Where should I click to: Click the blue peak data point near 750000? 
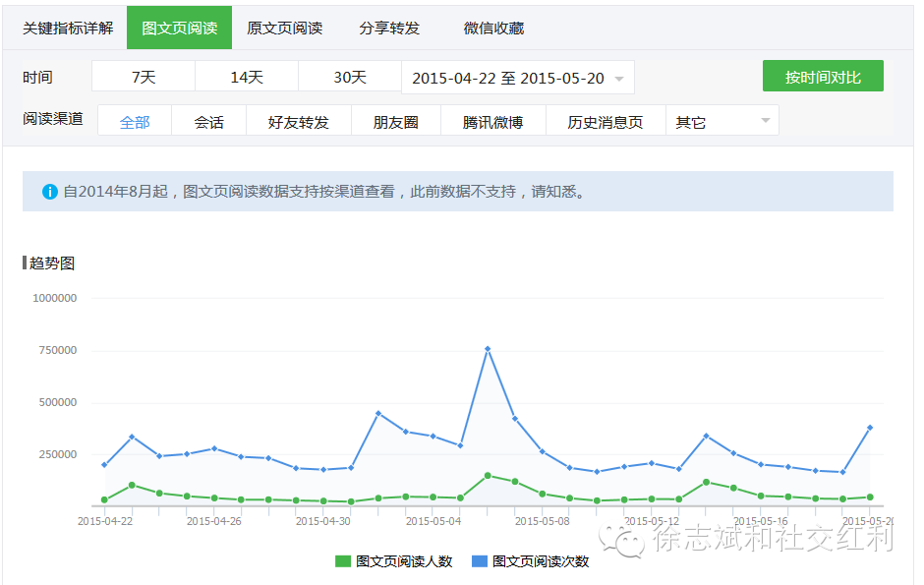[x=488, y=349]
